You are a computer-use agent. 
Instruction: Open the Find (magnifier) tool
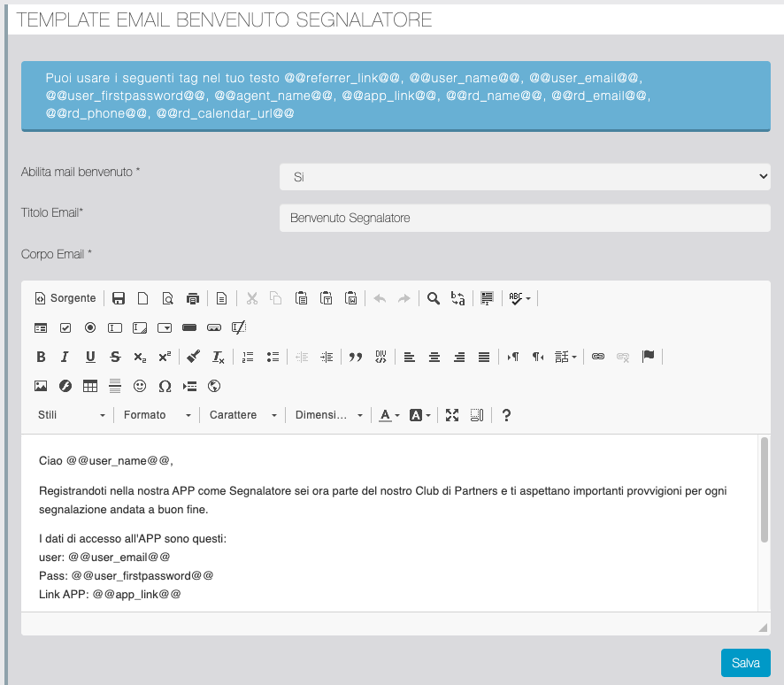point(434,299)
